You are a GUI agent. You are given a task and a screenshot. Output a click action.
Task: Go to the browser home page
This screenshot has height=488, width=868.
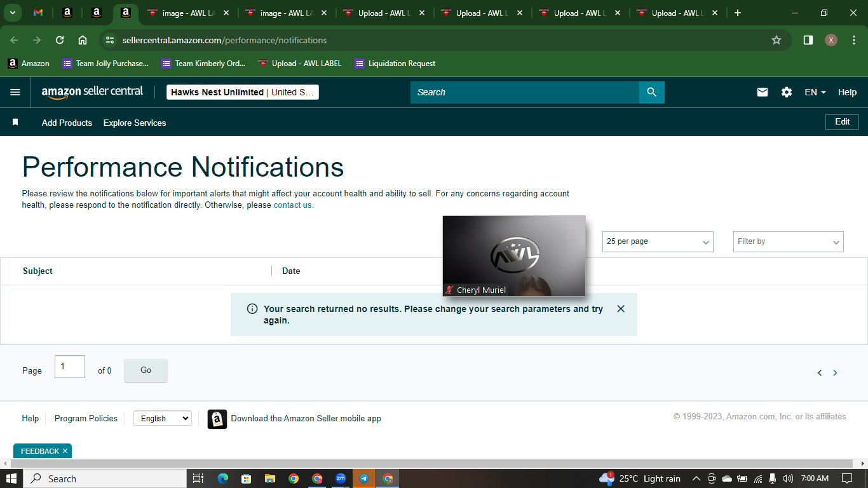click(83, 40)
